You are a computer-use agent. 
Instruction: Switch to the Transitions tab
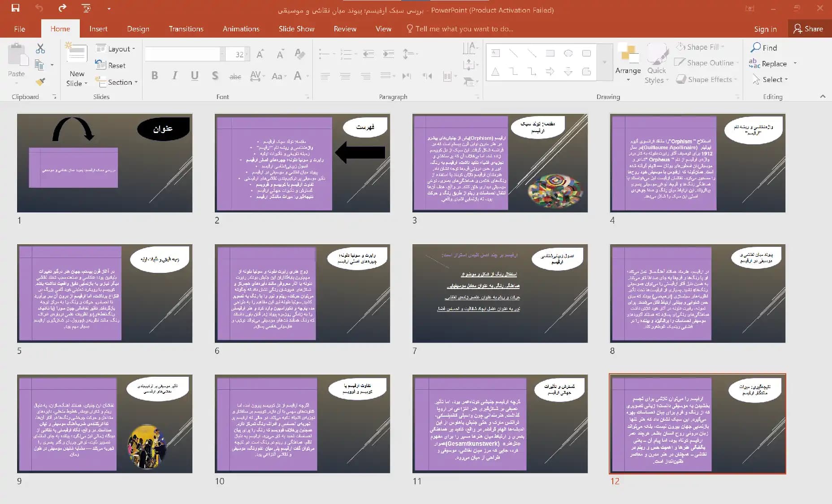(x=186, y=29)
